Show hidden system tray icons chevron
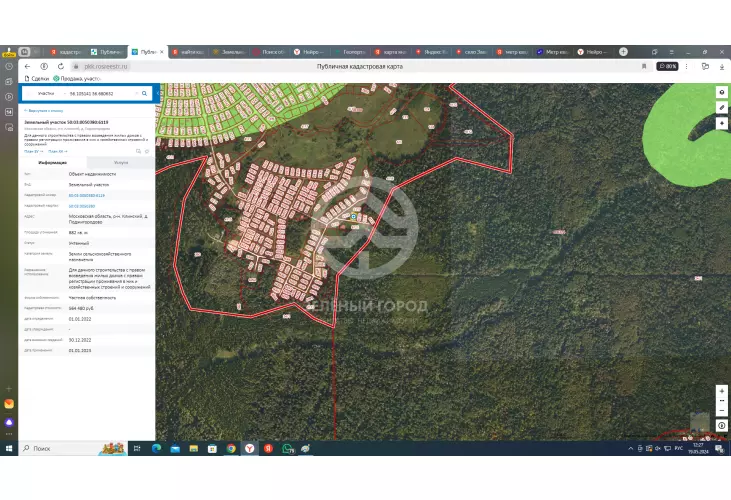Image resolution: width=731 pixels, height=500 pixels. (630, 448)
